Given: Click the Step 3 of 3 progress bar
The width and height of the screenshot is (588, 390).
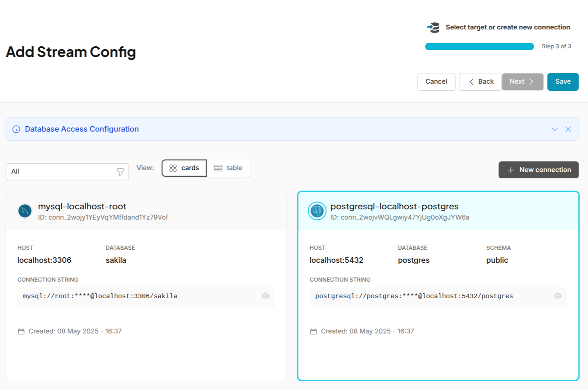Looking at the screenshot, I should [479, 46].
